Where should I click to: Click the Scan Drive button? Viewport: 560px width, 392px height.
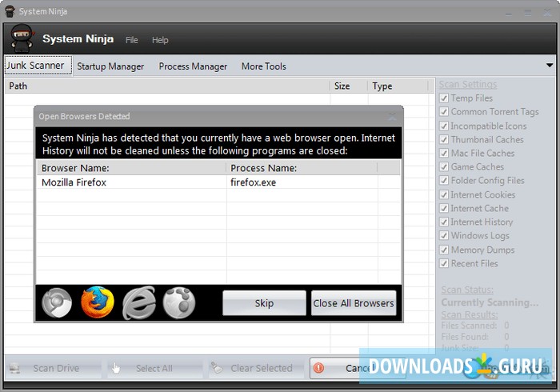[54, 368]
